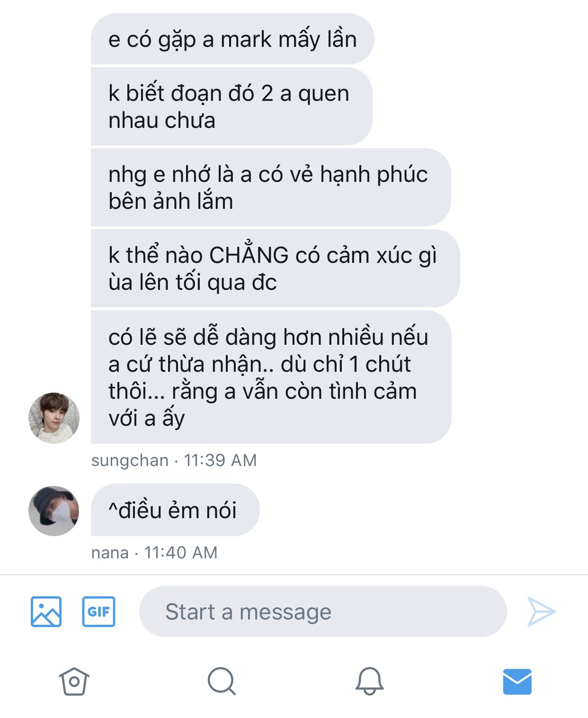Tap the message 'k biết đoạn đó 2 a quen nhau chưa'
Image resolution: width=588 pixels, height=718 pixels.
point(232,107)
